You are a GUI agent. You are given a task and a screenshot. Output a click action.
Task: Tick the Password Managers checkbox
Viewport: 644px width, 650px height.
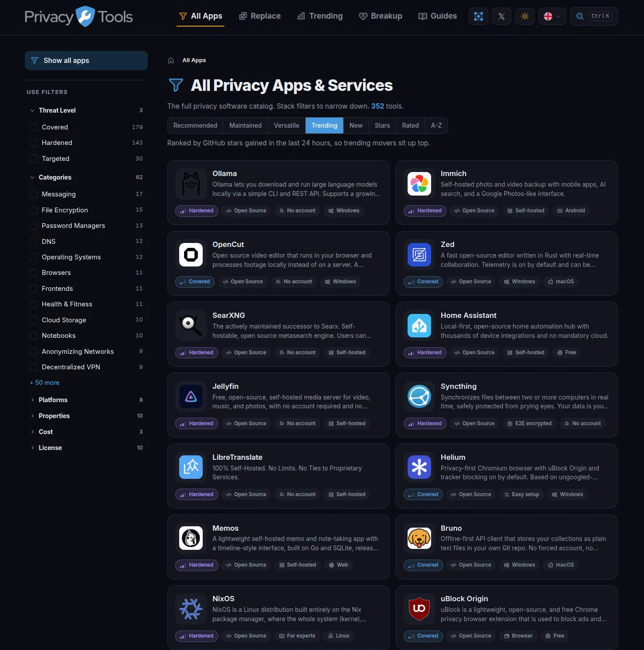click(x=33, y=226)
